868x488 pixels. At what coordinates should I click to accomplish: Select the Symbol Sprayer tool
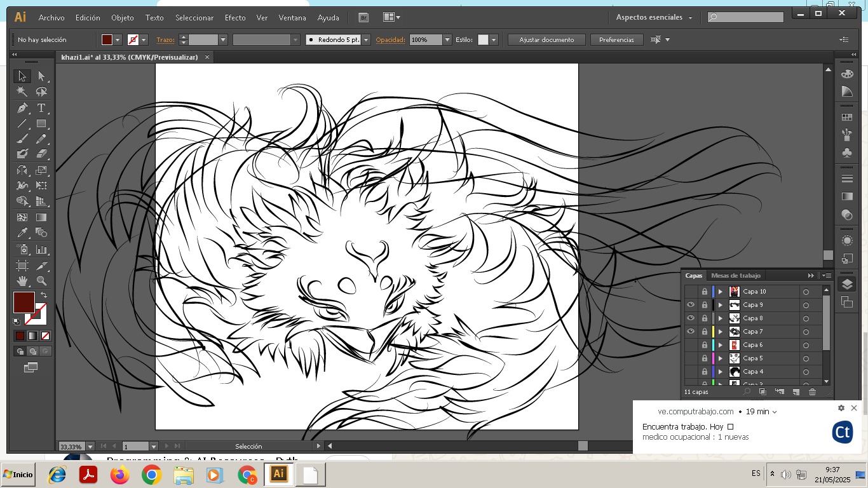point(22,250)
